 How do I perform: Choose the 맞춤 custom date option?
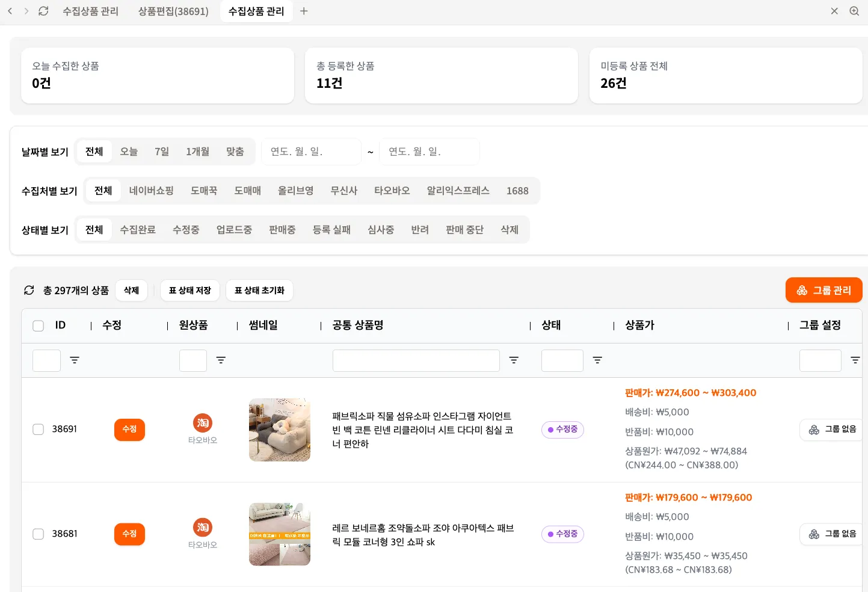(x=235, y=152)
